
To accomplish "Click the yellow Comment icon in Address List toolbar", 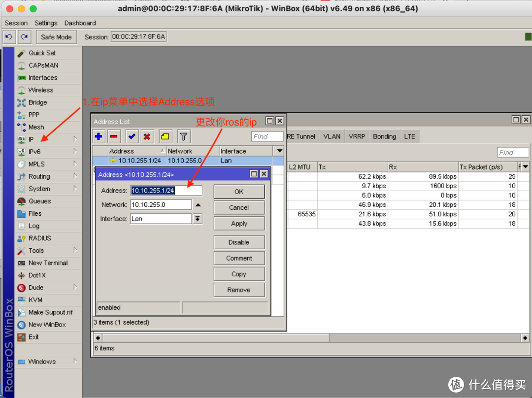I will pos(165,136).
